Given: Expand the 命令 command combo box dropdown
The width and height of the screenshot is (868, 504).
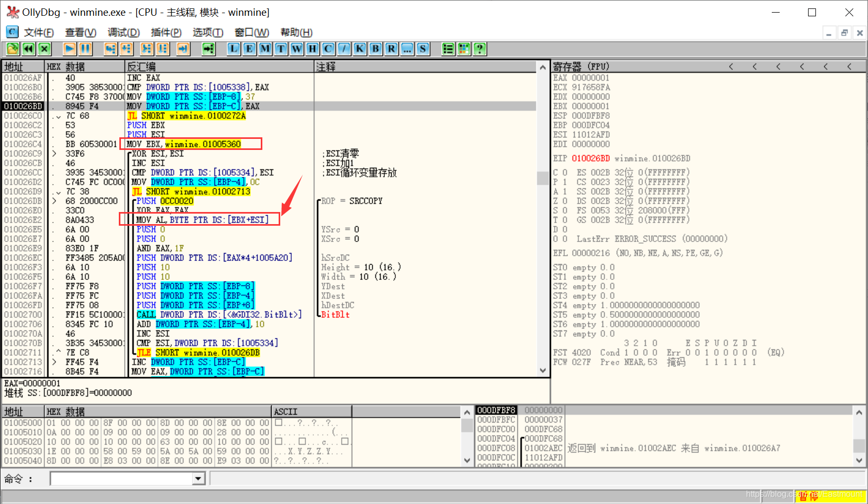Looking at the screenshot, I should (198, 479).
